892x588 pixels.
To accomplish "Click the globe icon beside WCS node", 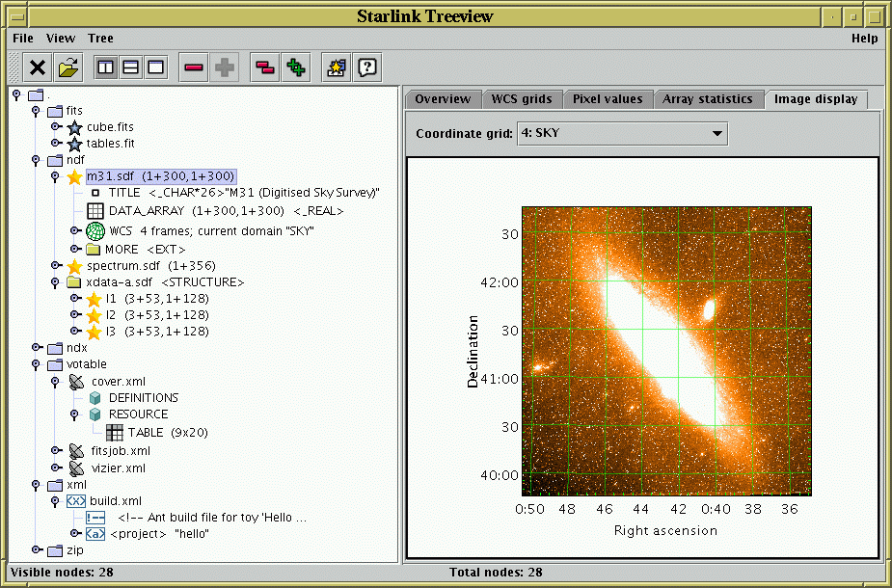I will (95, 231).
